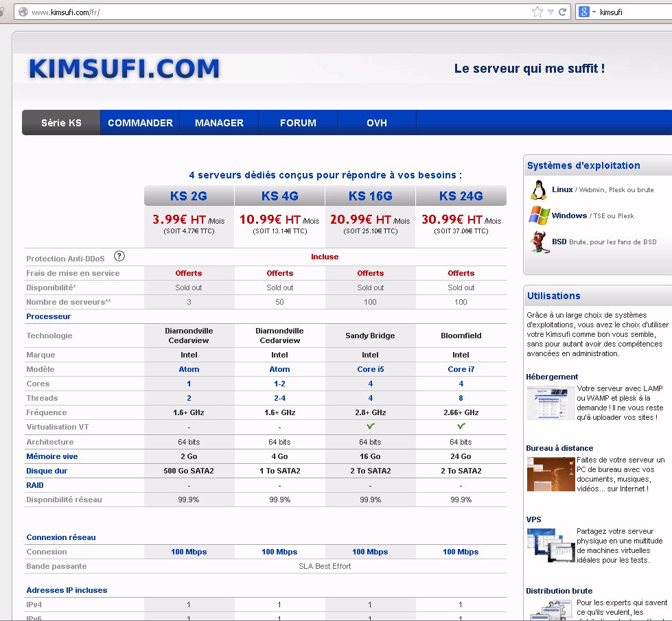Click the BSD daemon icon
The image size is (672, 621).
(x=539, y=242)
